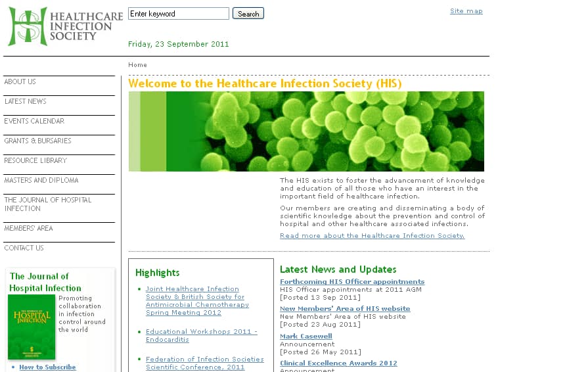
Task: Click the How to Subscribe link
Action: 47,367
